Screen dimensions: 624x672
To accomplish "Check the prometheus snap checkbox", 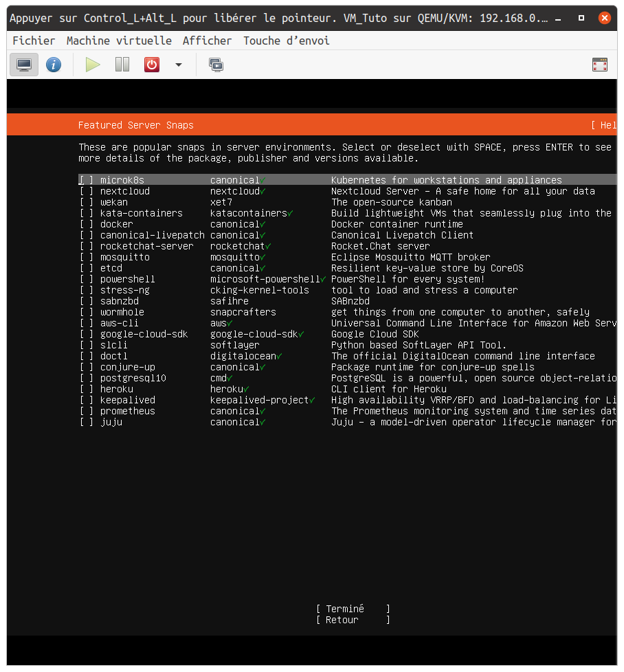I will click(87, 411).
